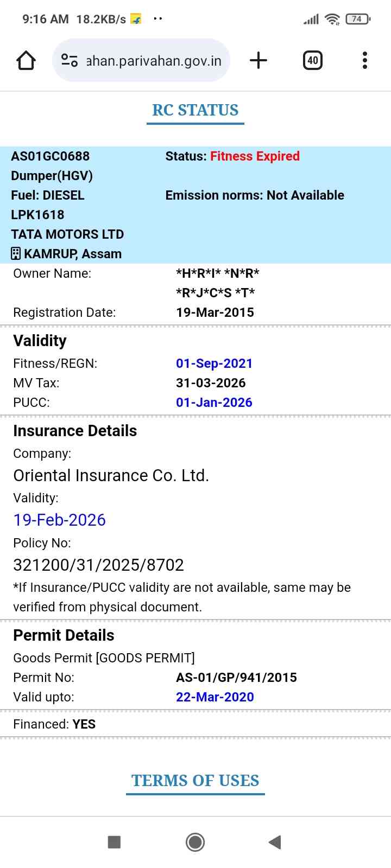This screenshot has width=391, height=868.
Task: Open a new tab with plus icon
Action: tap(258, 60)
